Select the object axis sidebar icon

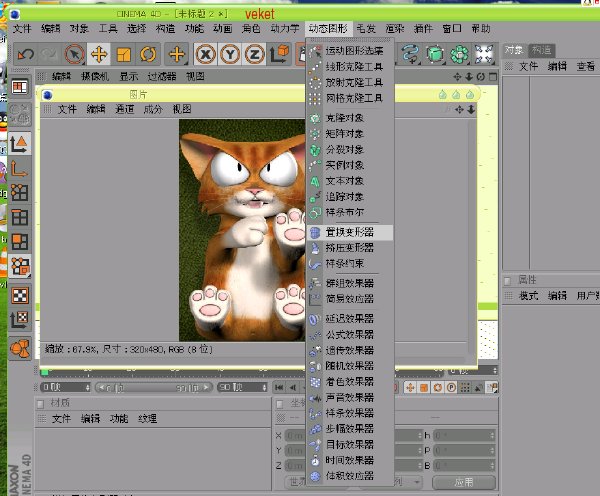19,168
